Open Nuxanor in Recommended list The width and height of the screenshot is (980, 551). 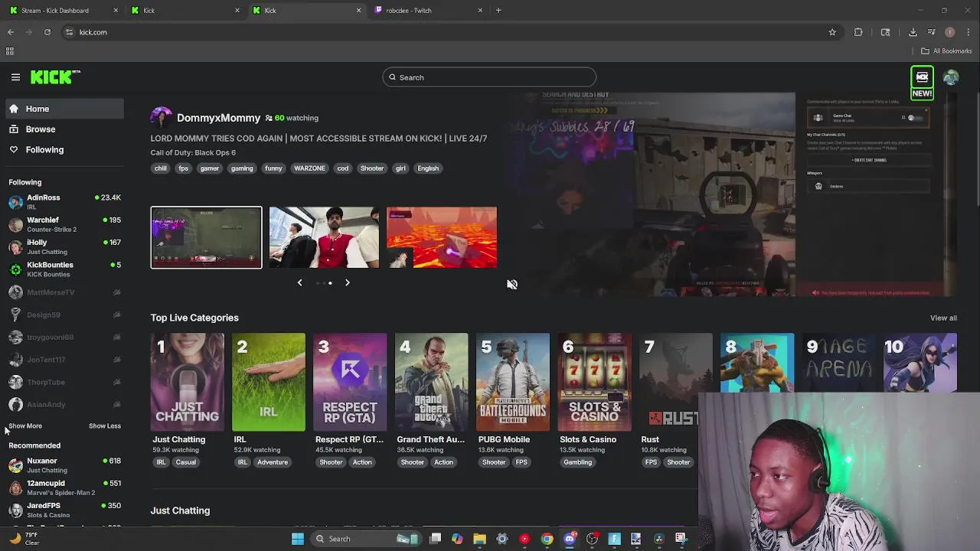pyautogui.click(x=64, y=465)
